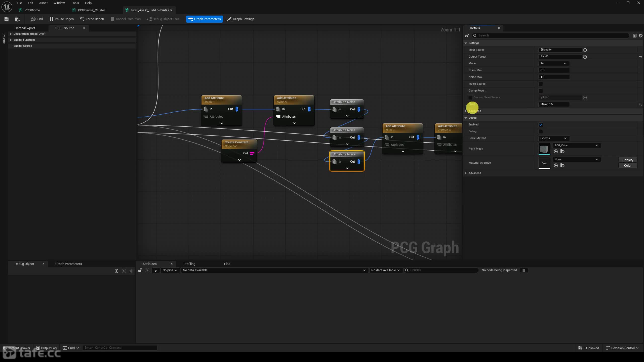Image resolution: width=644 pixels, height=362 pixels.
Task: Click the Force Regen button
Action: point(92,19)
